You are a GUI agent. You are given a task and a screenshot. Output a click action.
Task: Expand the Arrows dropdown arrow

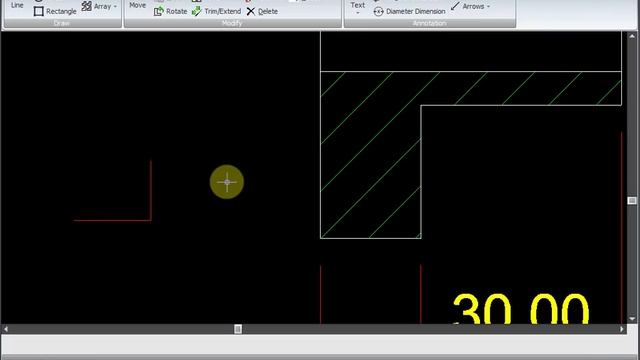pyautogui.click(x=488, y=7)
